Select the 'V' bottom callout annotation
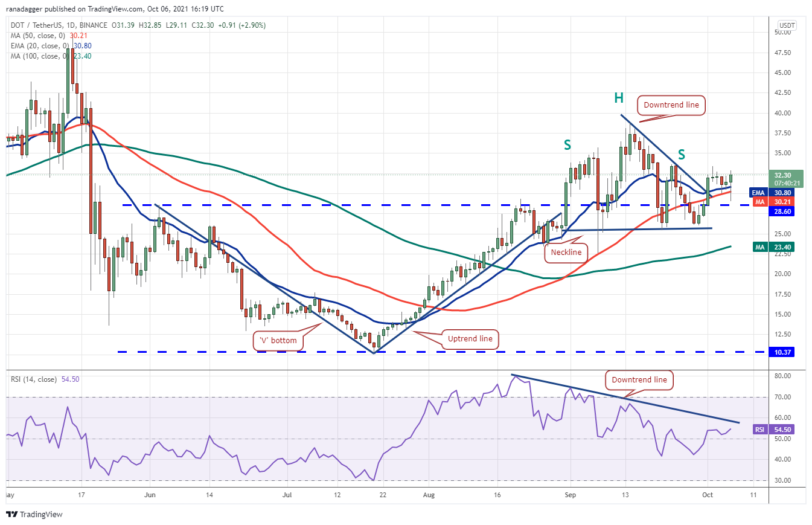 (x=278, y=340)
